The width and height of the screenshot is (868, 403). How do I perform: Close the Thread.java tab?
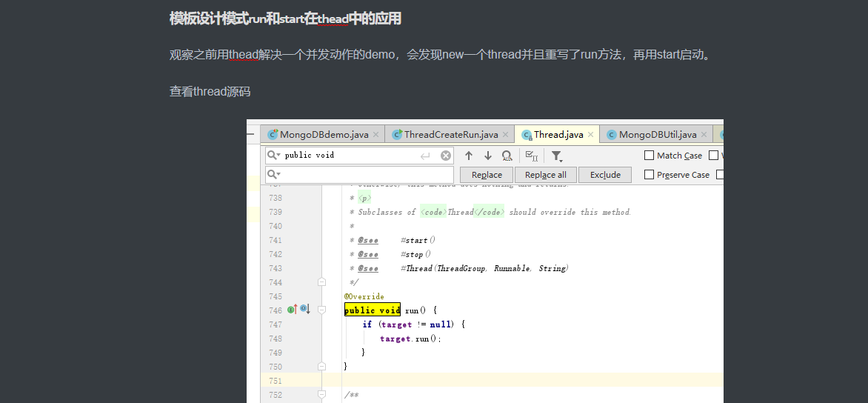[591, 135]
